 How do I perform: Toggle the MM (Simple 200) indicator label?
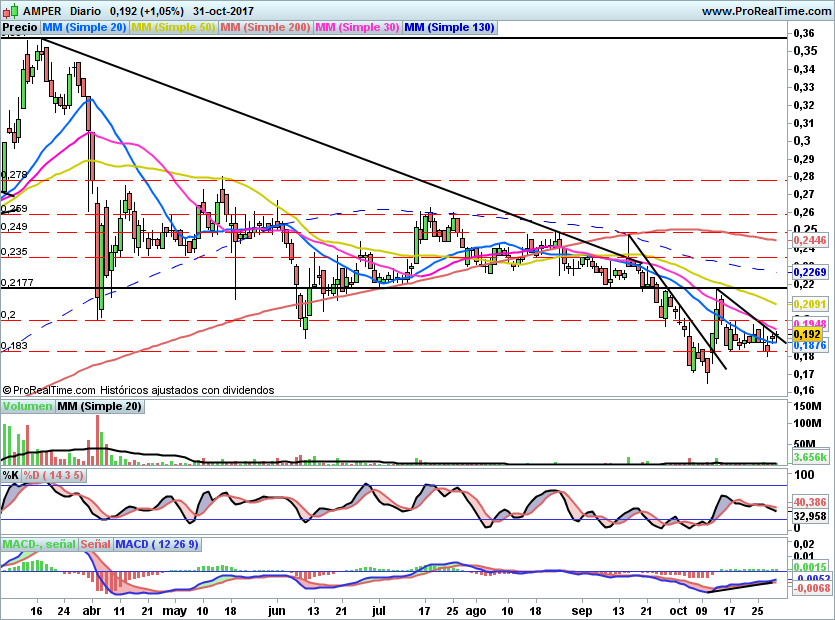tap(265, 28)
